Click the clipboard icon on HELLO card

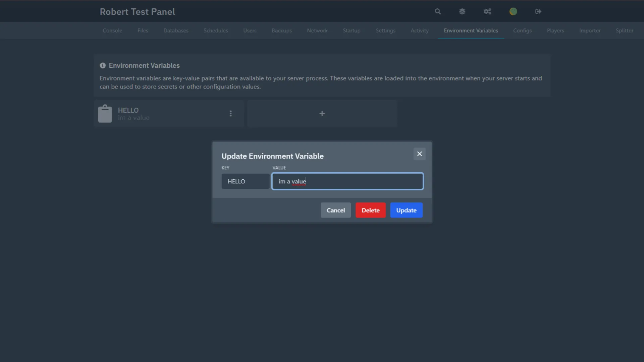click(105, 114)
